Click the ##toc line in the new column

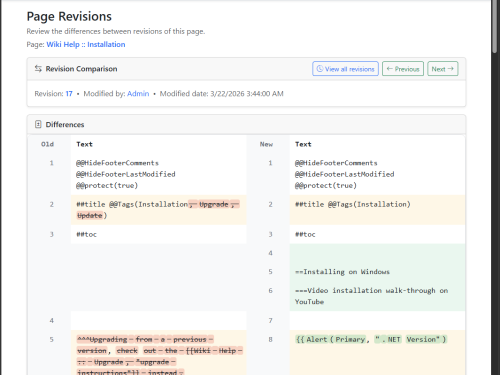coord(305,234)
